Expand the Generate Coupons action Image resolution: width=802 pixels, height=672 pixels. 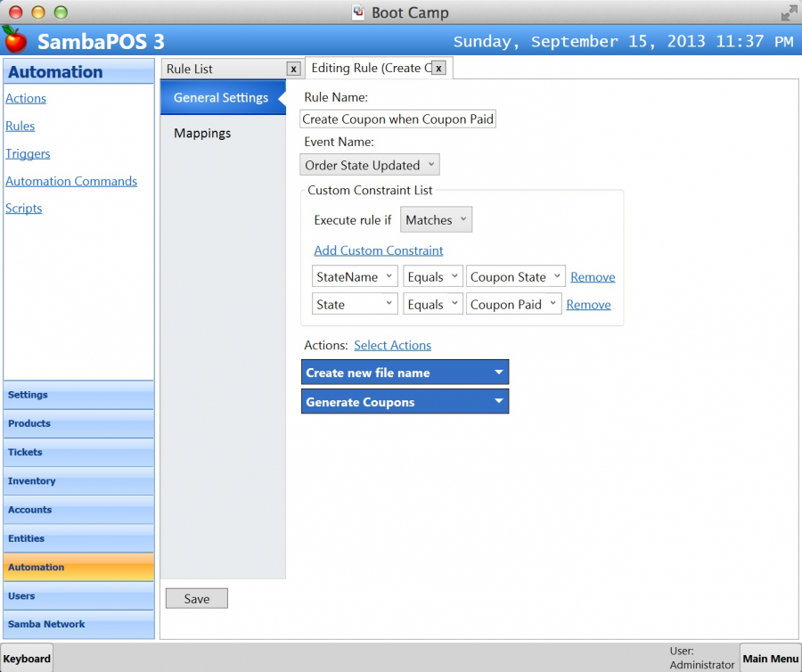point(499,402)
